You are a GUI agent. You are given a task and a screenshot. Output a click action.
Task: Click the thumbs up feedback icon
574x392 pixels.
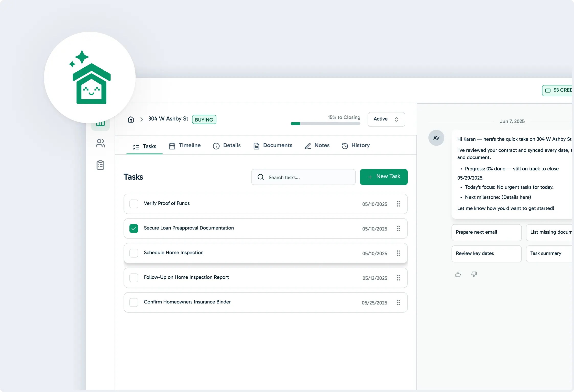point(458,274)
